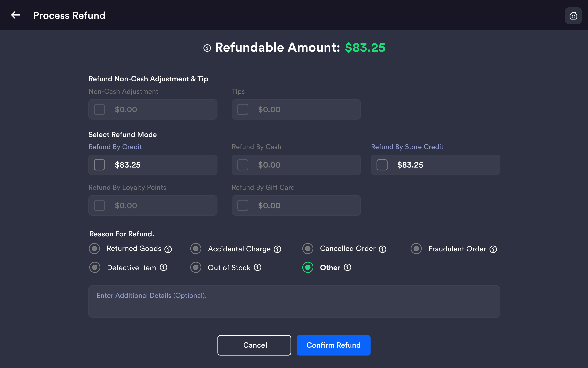The image size is (588, 368).
Task: Click the Refund By Credit $83.25 amount
Action: [x=128, y=165]
